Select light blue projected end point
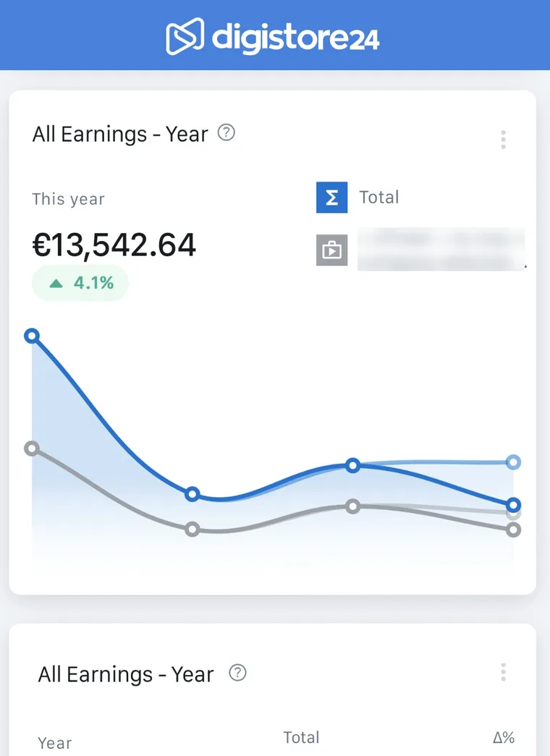Image resolution: width=550 pixels, height=756 pixels. [514, 462]
